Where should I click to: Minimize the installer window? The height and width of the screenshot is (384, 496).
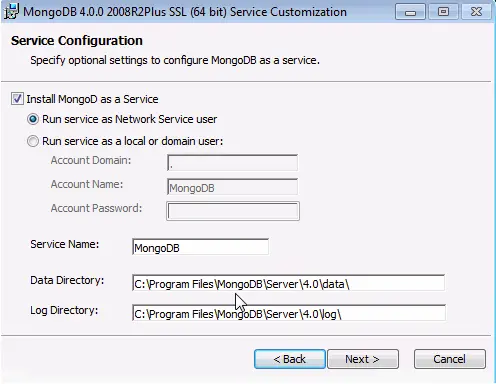(410, 12)
